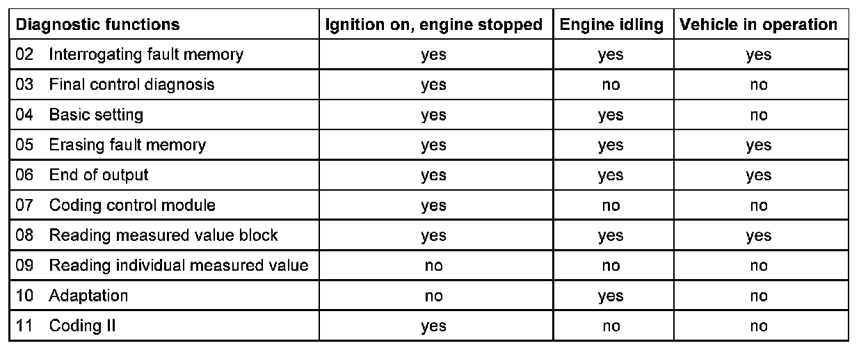Click the "Basic setting" function row label
868x348 pixels.
pyautogui.click(x=96, y=115)
